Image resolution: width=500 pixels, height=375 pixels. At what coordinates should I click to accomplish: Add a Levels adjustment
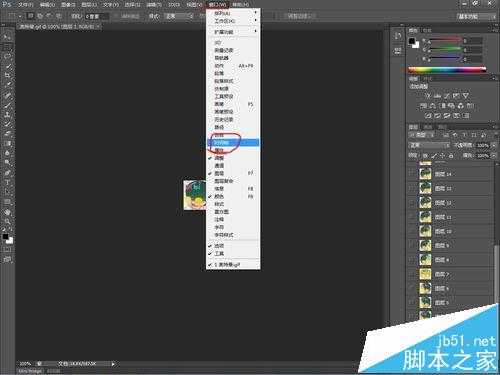(437, 96)
